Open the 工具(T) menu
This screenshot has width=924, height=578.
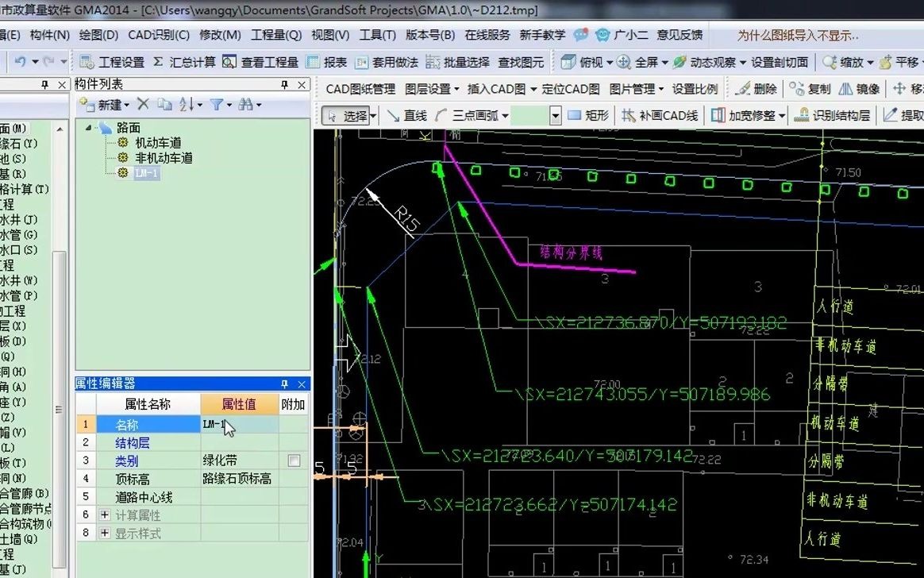click(377, 35)
